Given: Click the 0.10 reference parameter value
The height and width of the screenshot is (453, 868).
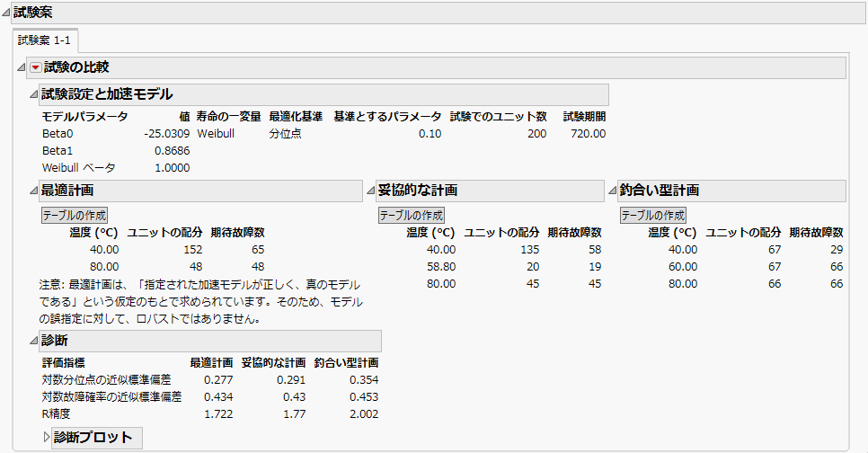Looking at the screenshot, I should (x=430, y=134).
